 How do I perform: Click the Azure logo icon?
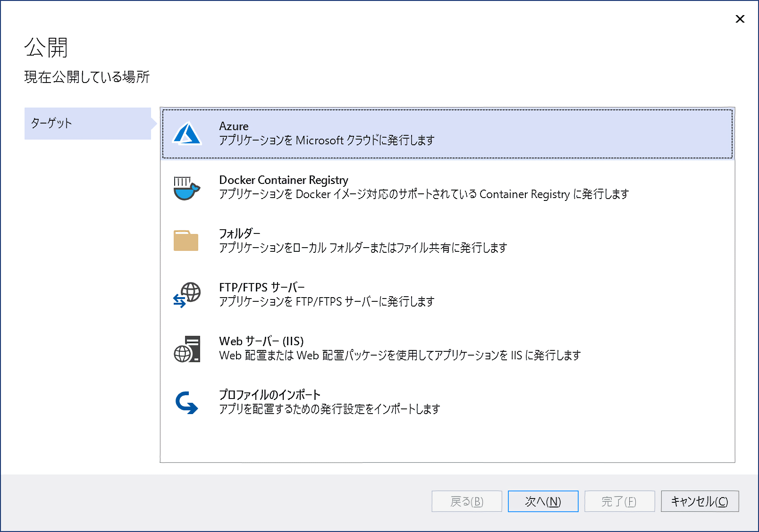187,133
